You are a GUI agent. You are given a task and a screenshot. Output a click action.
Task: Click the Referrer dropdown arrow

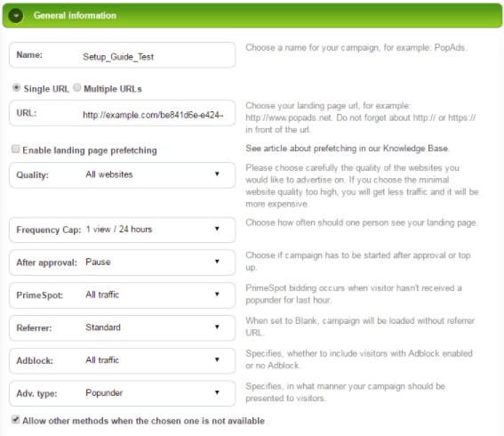217,327
